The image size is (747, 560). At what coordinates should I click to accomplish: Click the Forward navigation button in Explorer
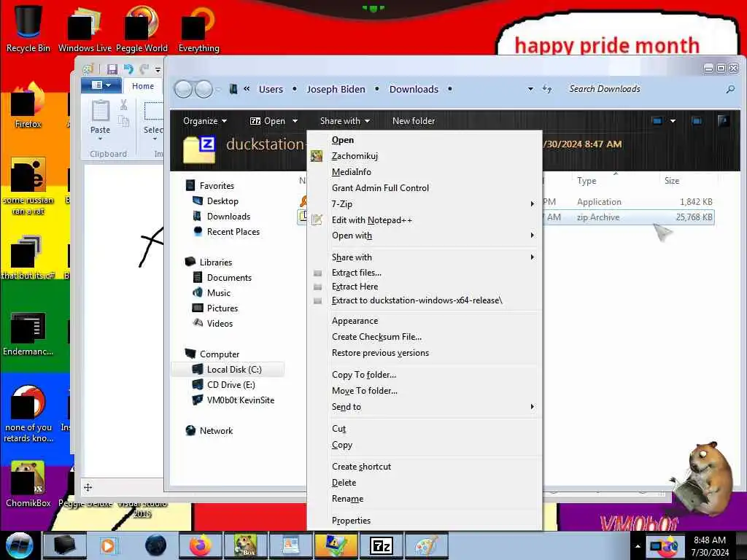click(204, 89)
